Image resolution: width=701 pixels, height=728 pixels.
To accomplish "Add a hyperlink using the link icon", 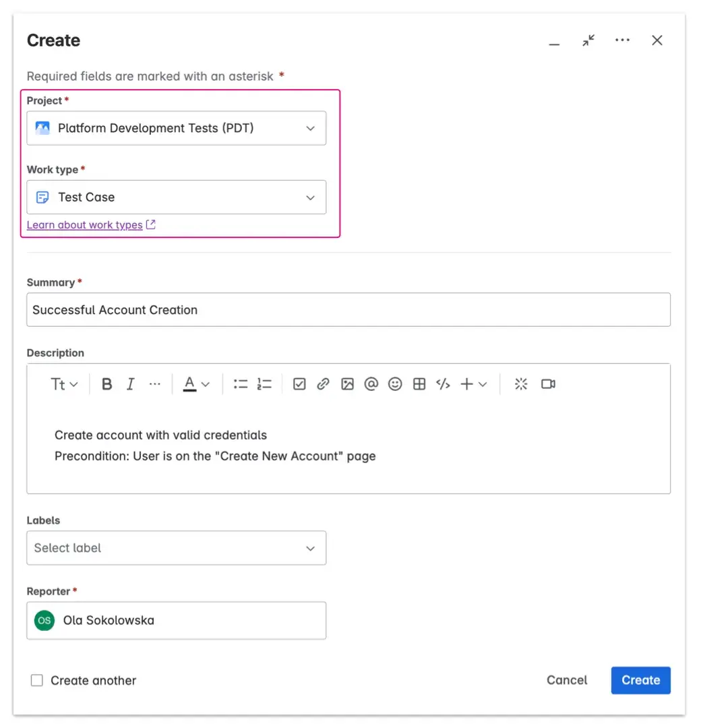I will tap(323, 384).
